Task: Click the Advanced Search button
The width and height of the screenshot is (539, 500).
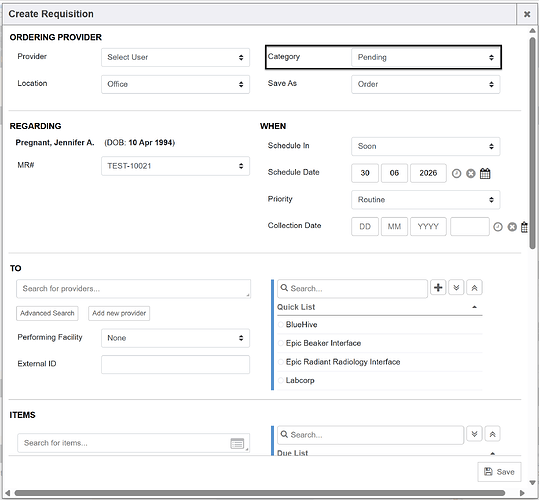Action: (47, 313)
